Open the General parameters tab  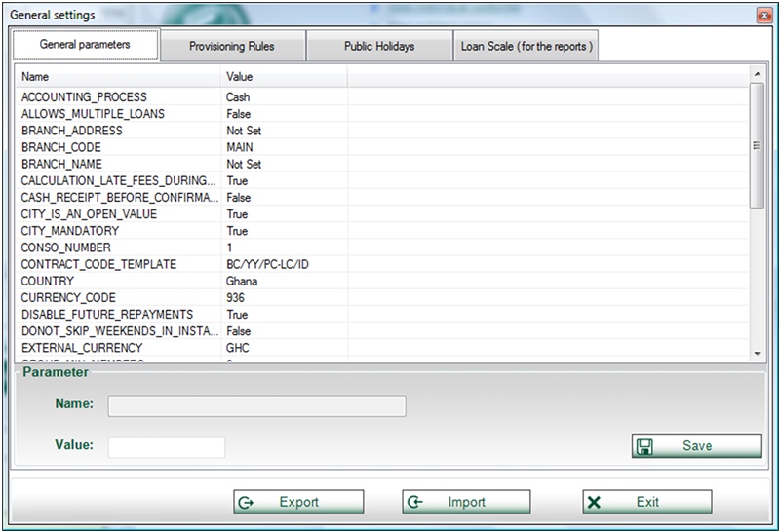(x=85, y=45)
